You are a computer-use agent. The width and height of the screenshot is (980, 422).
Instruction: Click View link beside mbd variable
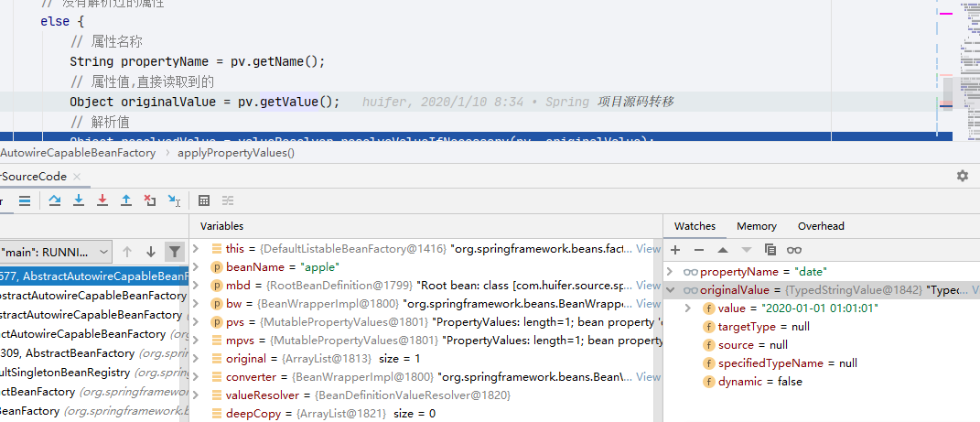point(648,285)
